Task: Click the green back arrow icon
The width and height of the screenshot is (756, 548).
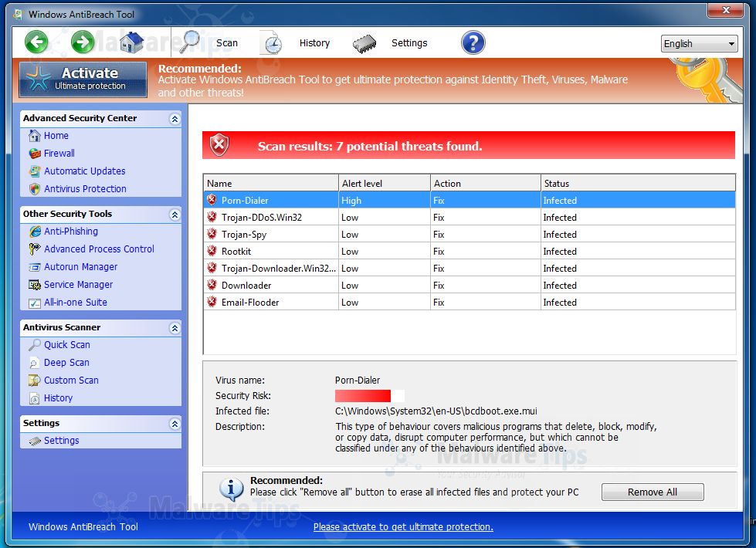Action: (36, 42)
